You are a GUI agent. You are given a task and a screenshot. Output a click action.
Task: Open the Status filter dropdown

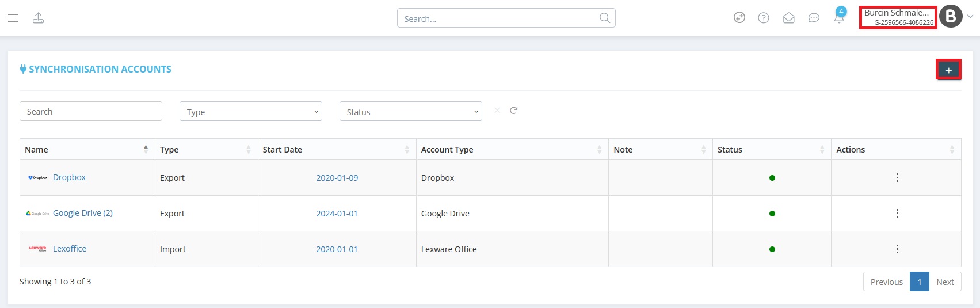[411, 112]
